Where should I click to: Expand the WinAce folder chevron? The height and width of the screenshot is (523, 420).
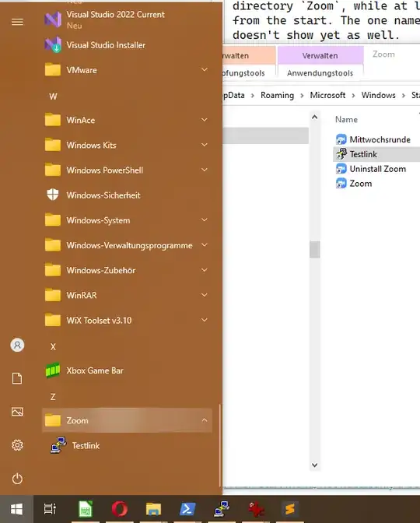coord(205,119)
